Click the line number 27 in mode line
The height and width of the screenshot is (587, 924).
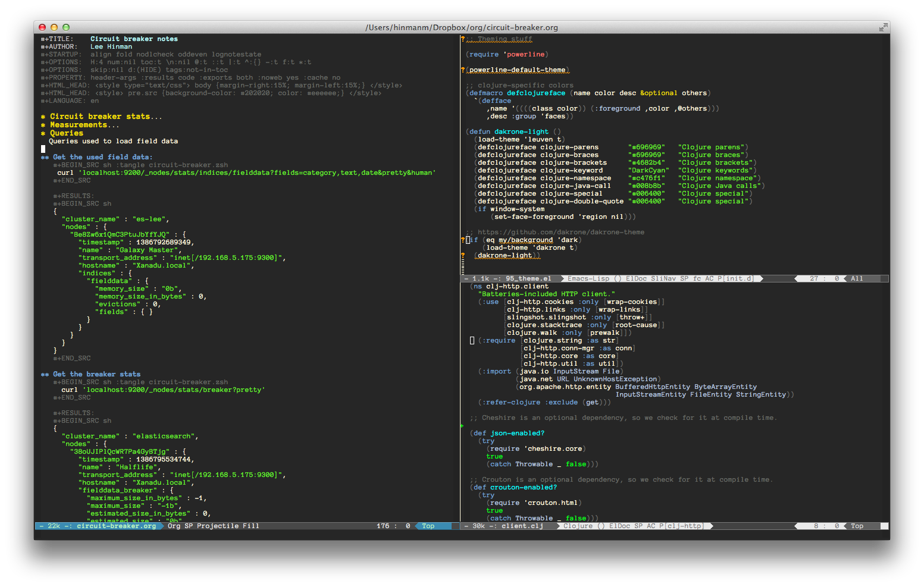tap(814, 279)
